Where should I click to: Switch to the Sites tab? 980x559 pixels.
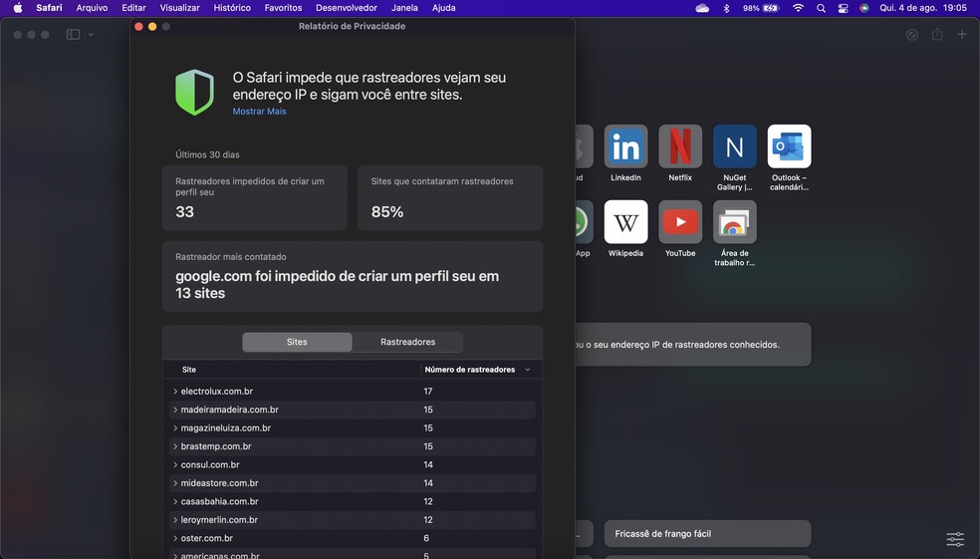tap(297, 342)
